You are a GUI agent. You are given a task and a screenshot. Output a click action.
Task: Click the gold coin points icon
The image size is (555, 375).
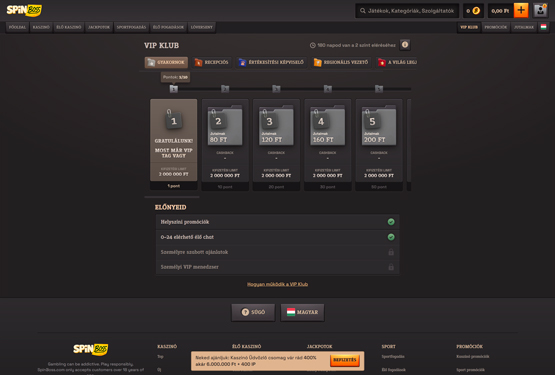click(x=476, y=11)
